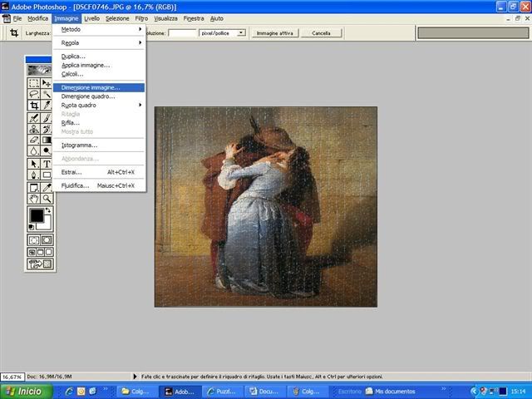Open the foreground color black swatch

pyautogui.click(x=37, y=216)
